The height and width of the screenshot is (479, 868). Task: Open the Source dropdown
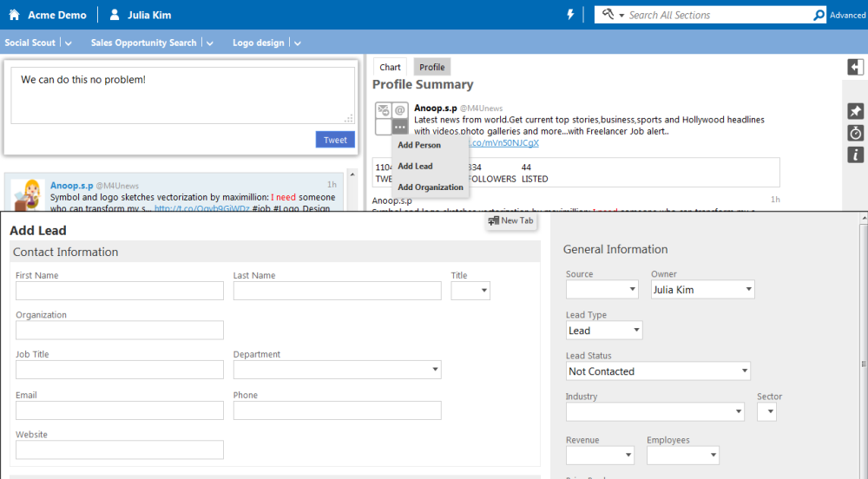(602, 289)
